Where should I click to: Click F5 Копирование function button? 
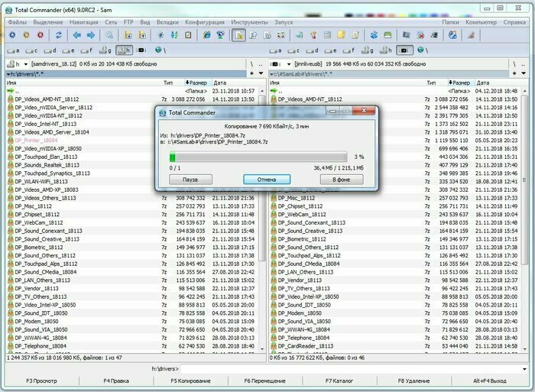pos(191,381)
